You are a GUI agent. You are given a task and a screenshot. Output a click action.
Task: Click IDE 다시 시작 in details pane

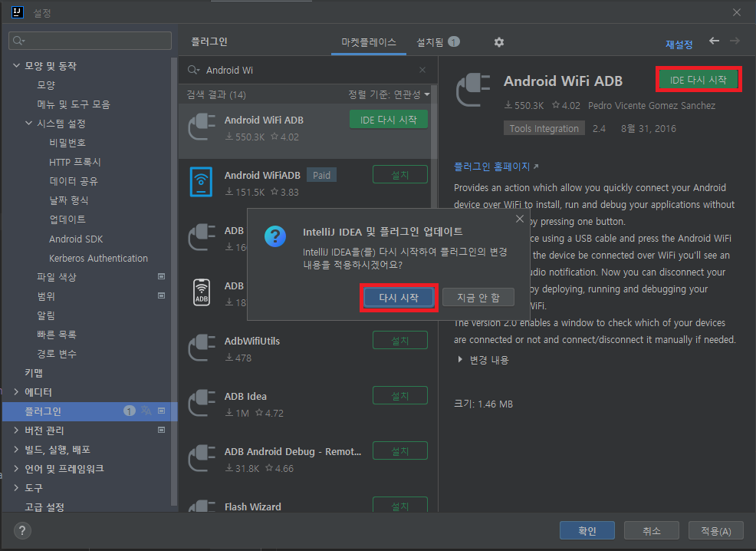coord(698,80)
